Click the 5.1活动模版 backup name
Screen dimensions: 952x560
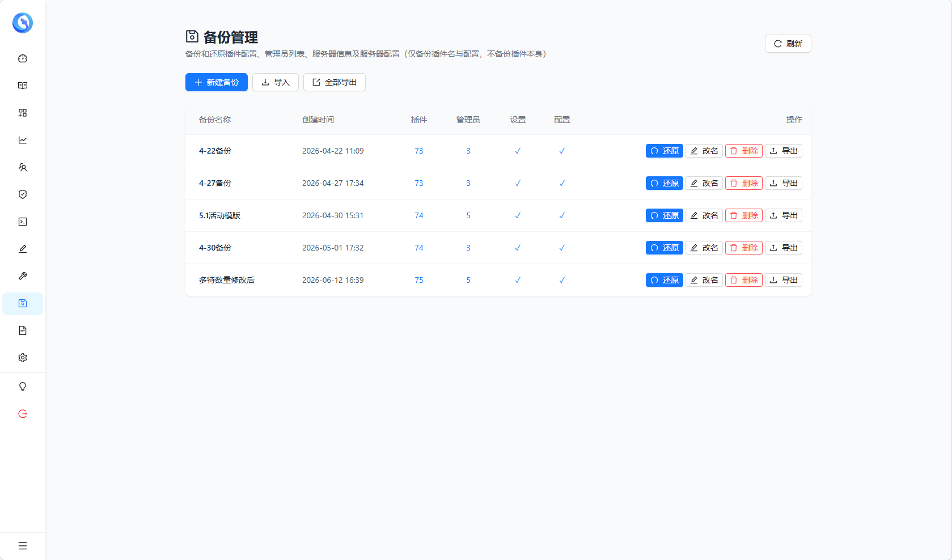(x=220, y=215)
